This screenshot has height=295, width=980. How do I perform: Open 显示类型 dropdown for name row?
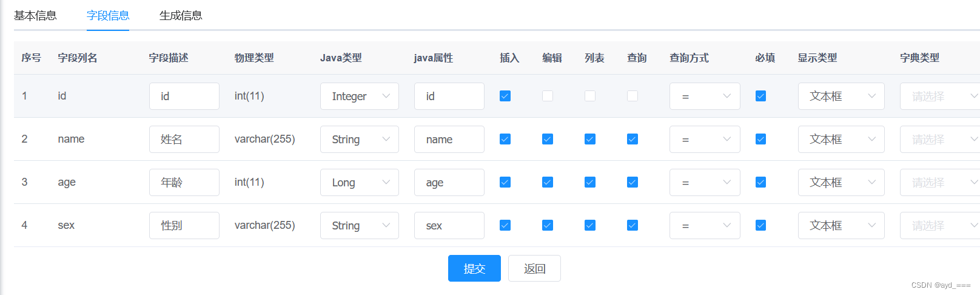tap(841, 139)
